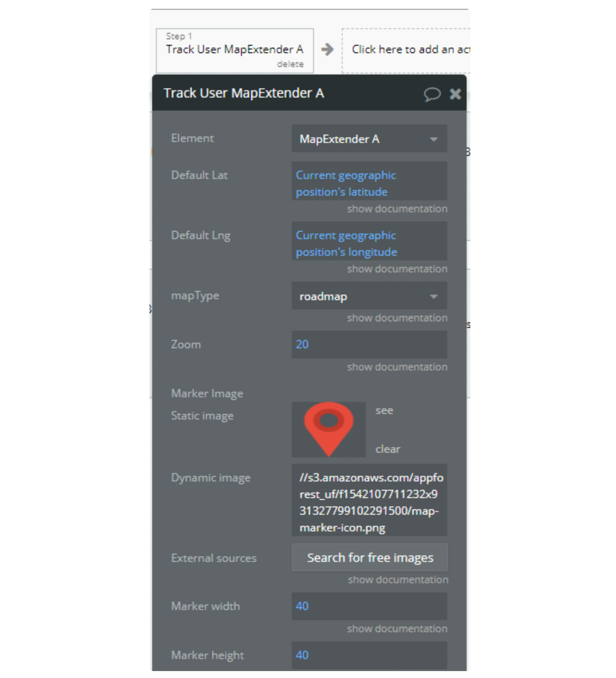Expand documentation under the Zoom field
Screen dimensions: 616x678
point(397,367)
